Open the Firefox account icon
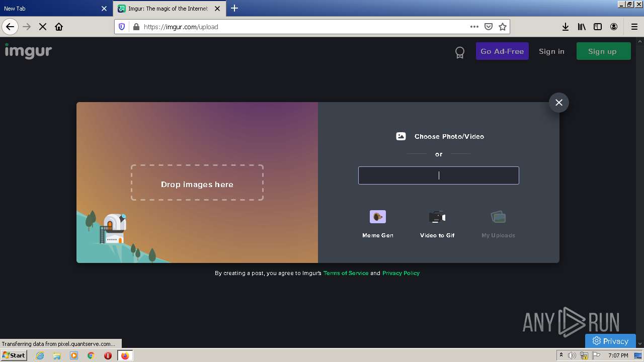 point(614,27)
